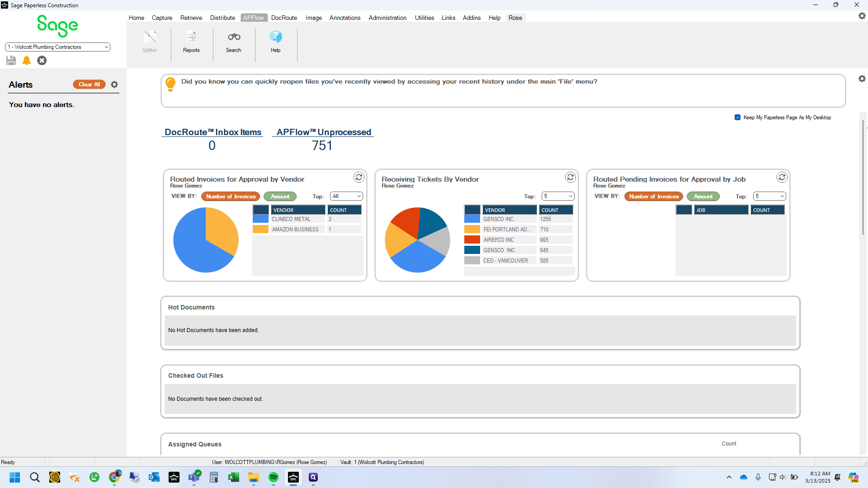Viewport: 868px width, 488px height.
Task: Click the Clear All alerts button
Action: 90,84
